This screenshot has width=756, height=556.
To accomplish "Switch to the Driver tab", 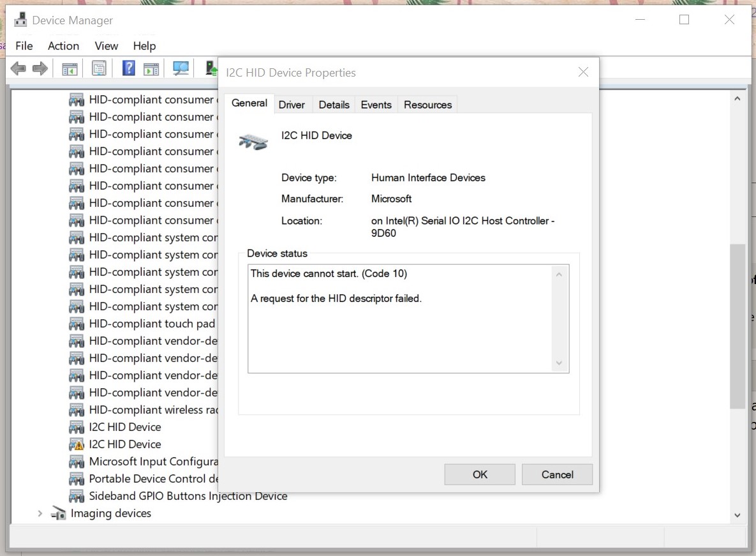I will click(x=292, y=104).
